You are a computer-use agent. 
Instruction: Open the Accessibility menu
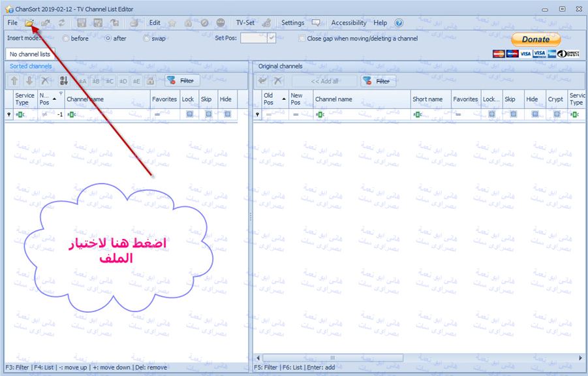348,23
